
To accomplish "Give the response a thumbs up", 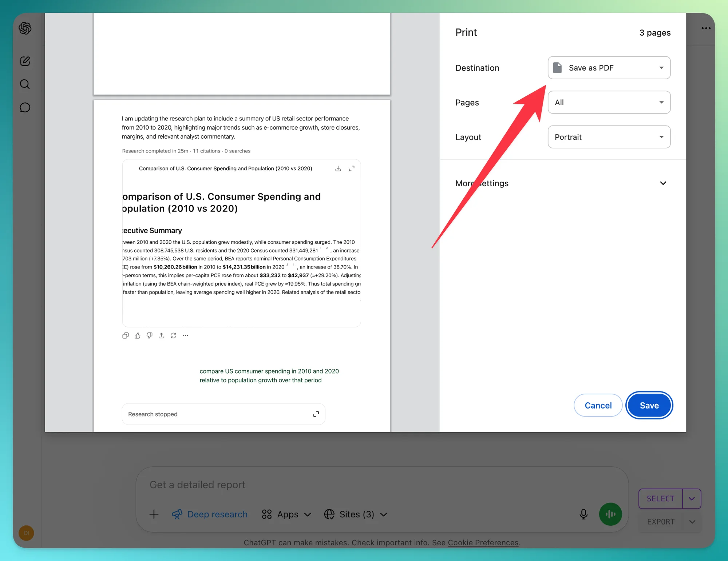I will 138,335.
